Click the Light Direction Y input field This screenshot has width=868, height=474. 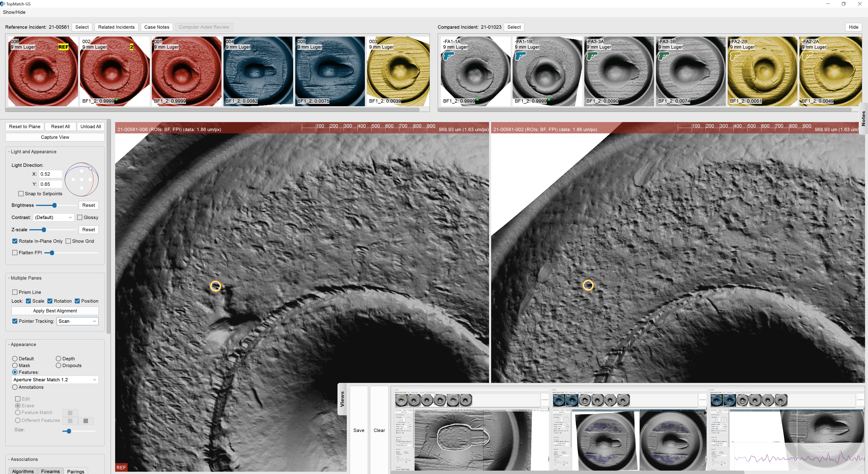[50, 184]
